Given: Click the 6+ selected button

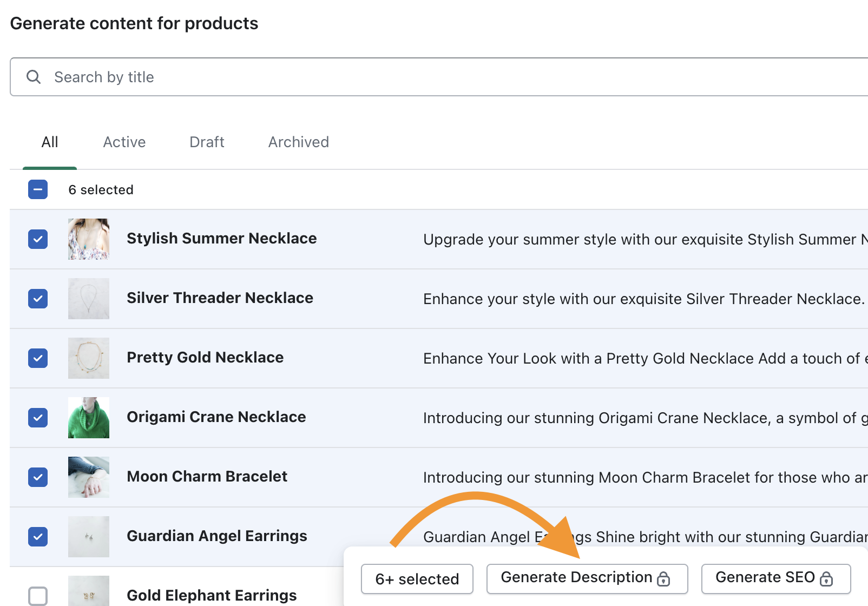Looking at the screenshot, I should (x=417, y=579).
